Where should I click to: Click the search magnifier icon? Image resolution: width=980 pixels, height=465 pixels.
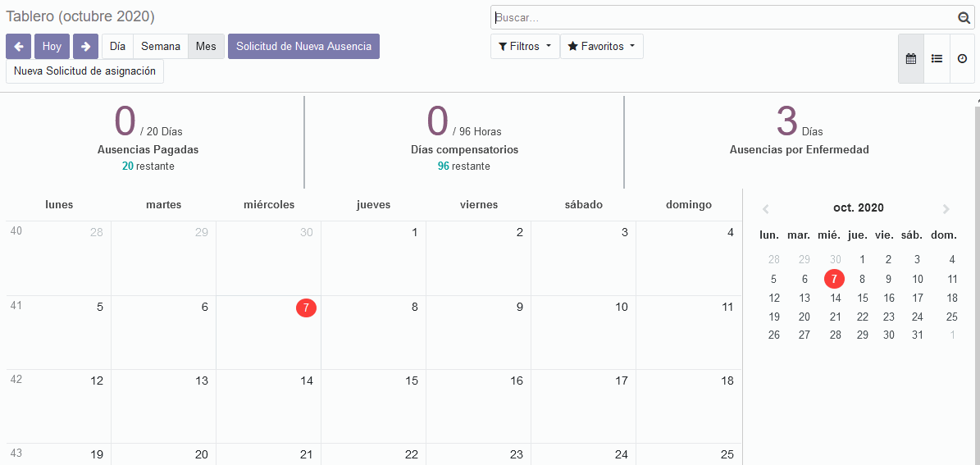tap(964, 18)
